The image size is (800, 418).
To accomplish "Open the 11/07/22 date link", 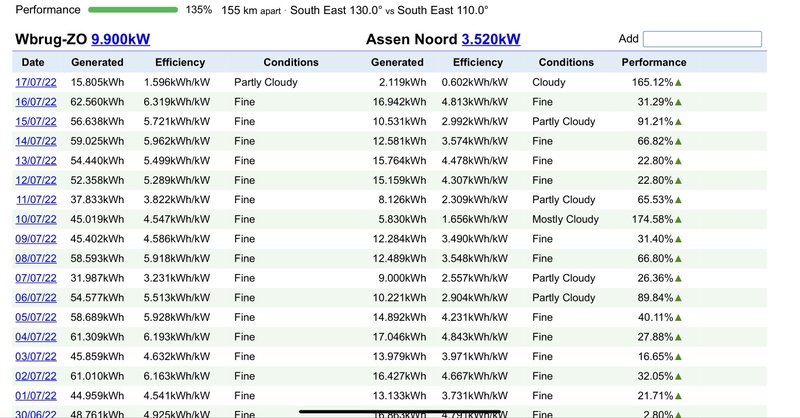I will [x=36, y=200].
